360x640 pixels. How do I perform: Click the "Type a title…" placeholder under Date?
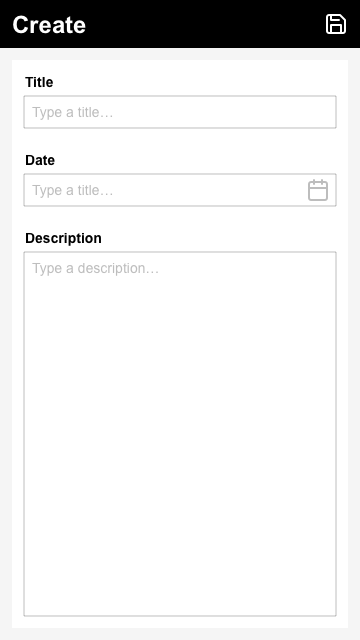pos(73,190)
